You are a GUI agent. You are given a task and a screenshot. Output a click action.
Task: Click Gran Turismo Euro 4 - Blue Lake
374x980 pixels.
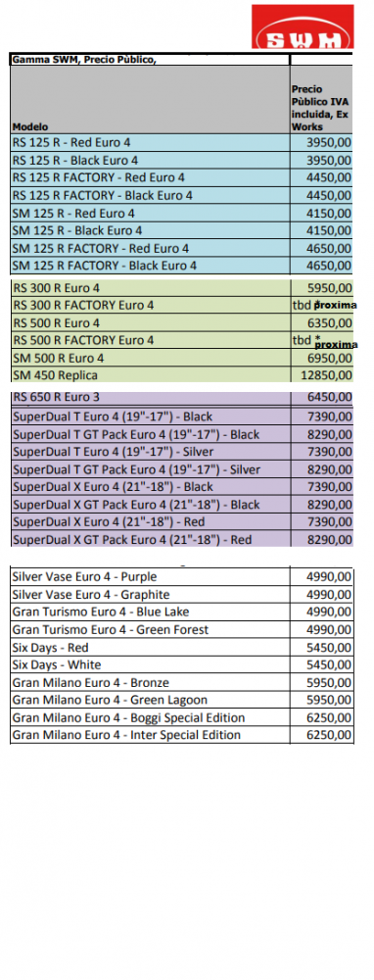point(101,612)
